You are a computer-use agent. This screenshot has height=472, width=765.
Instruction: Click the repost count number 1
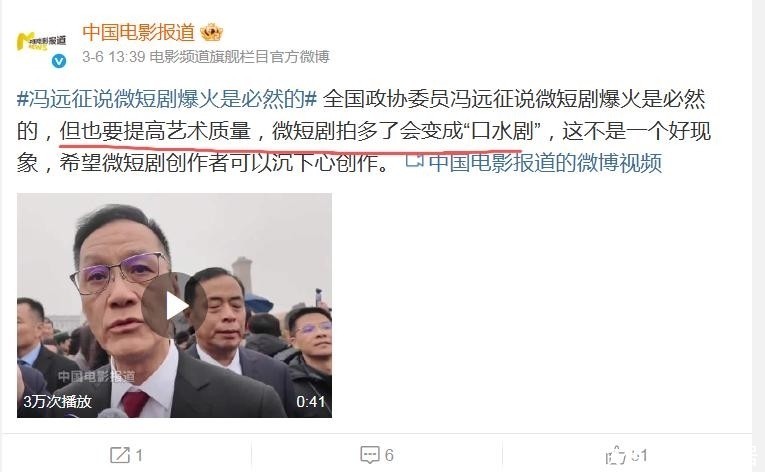tap(139, 455)
